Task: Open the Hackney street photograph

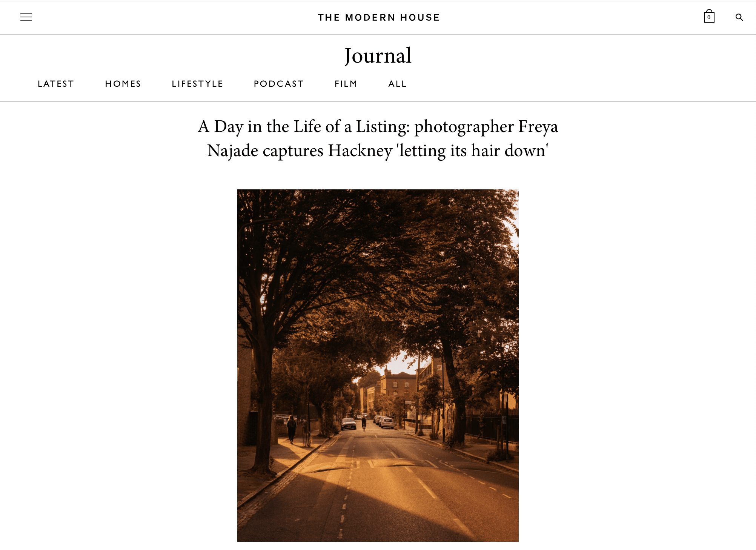Action: pos(378,366)
